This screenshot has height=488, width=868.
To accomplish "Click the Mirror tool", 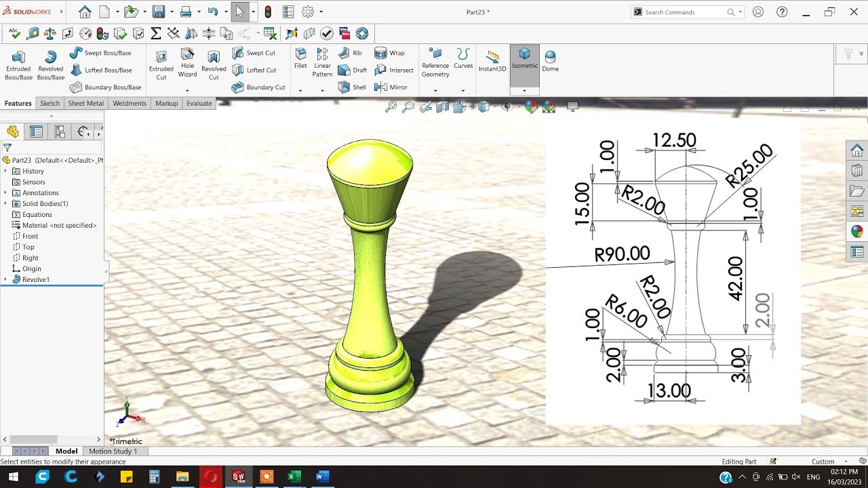I will tap(391, 87).
